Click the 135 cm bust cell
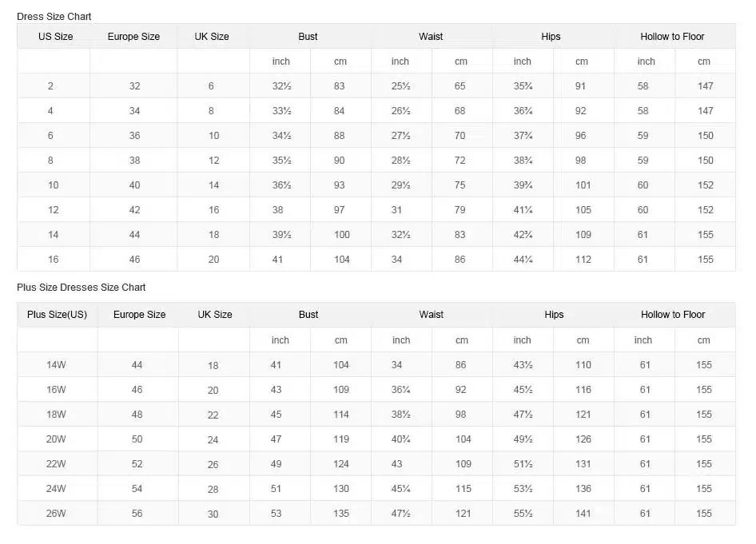 tap(341, 514)
